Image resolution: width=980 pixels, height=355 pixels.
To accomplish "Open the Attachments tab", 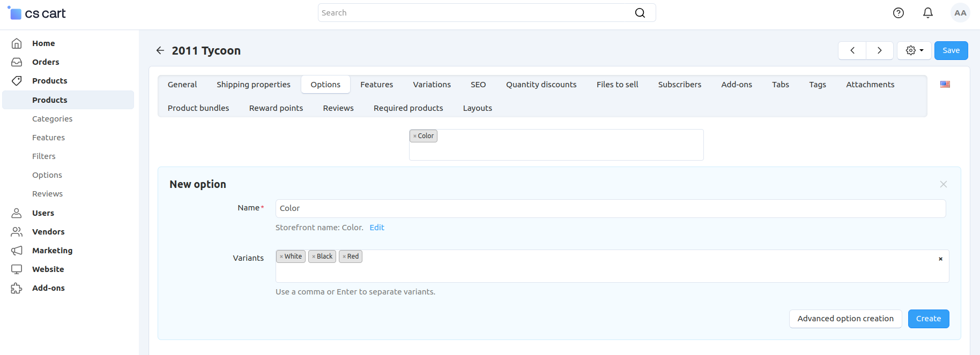I will click(870, 85).
